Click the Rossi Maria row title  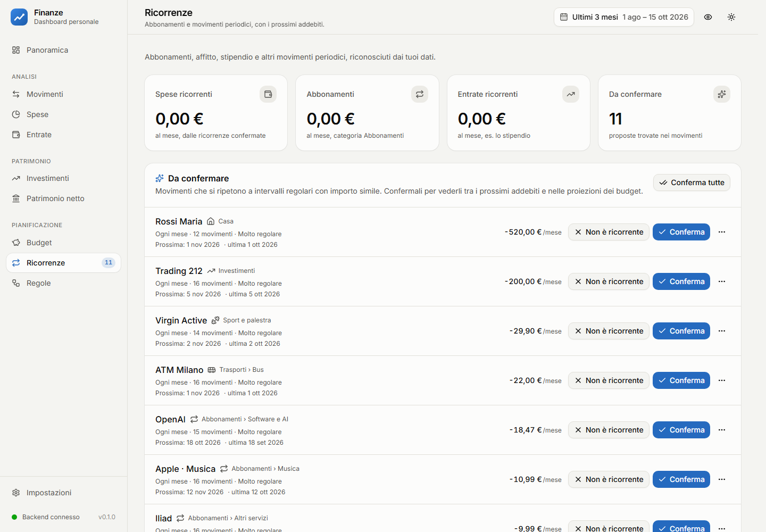tap(179, 221)
